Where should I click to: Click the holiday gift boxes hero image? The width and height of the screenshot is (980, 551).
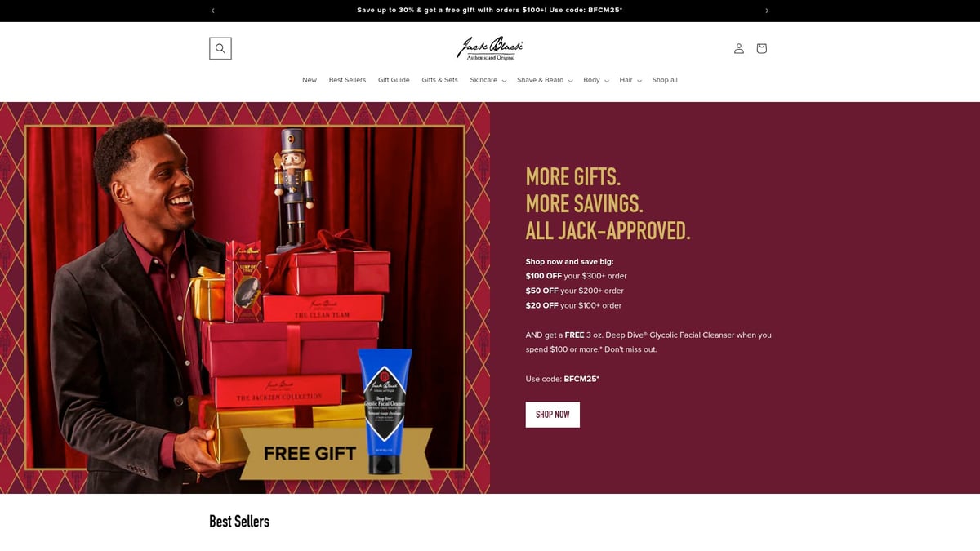(x=245, y=298)
